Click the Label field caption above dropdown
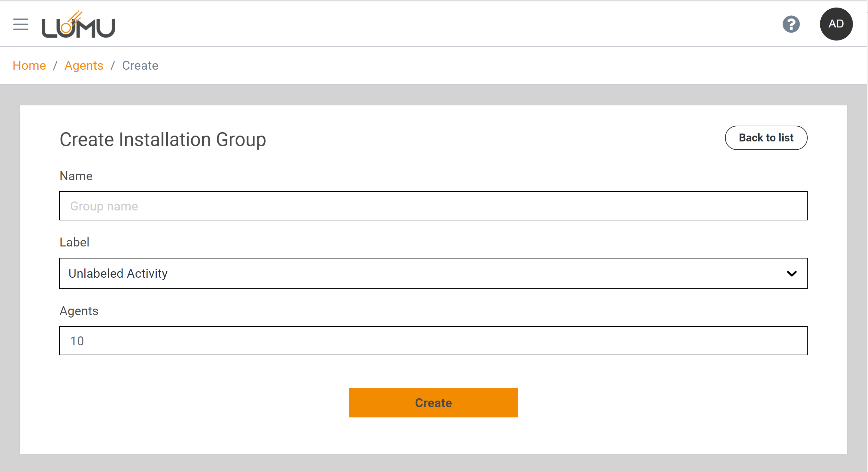 pyautogui.click(x=74, y=242)
